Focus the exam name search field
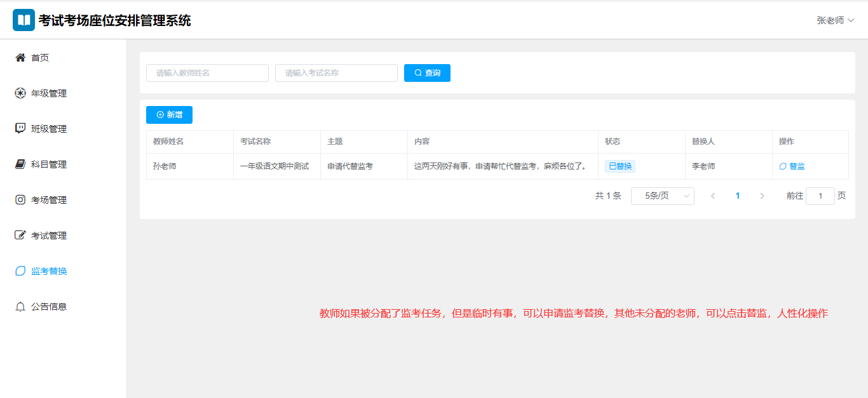868x398 pixels. click(x=336, y=73)
